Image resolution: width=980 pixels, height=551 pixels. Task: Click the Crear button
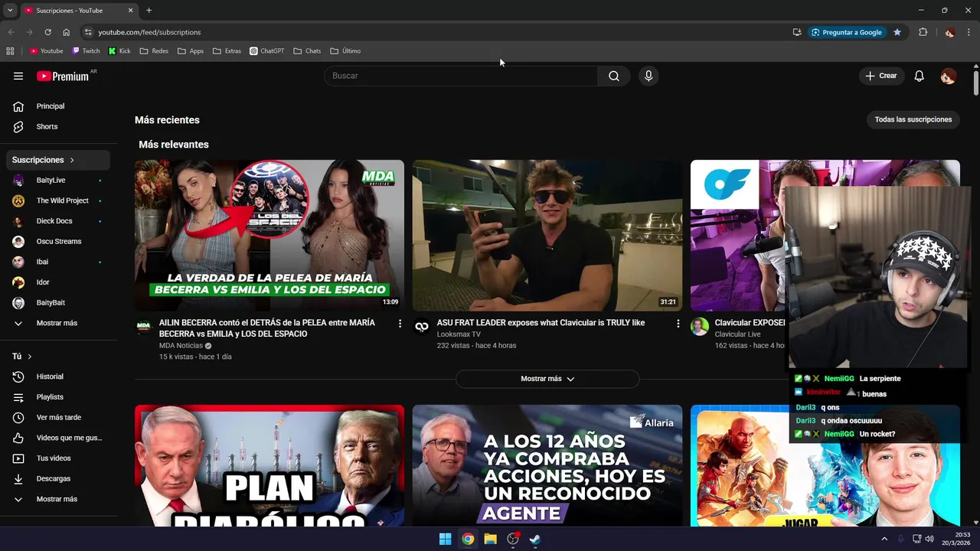click(881, 76)
